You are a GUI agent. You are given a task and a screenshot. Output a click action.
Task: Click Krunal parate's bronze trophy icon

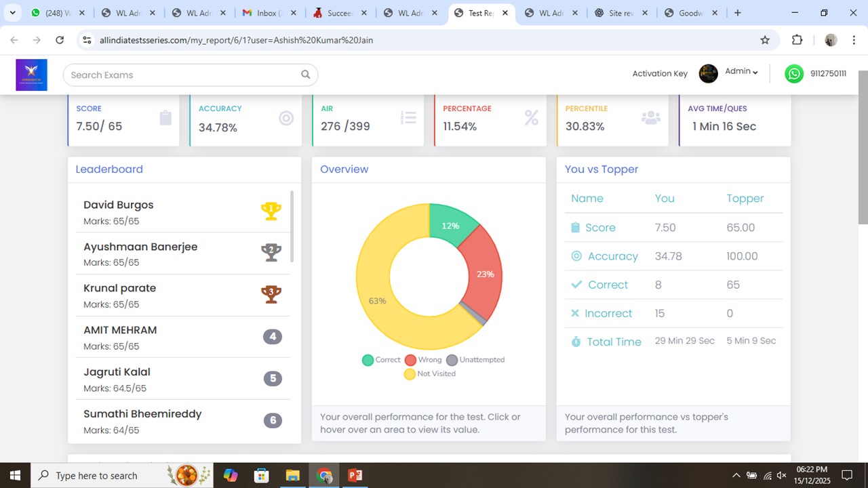coord(271,294)
